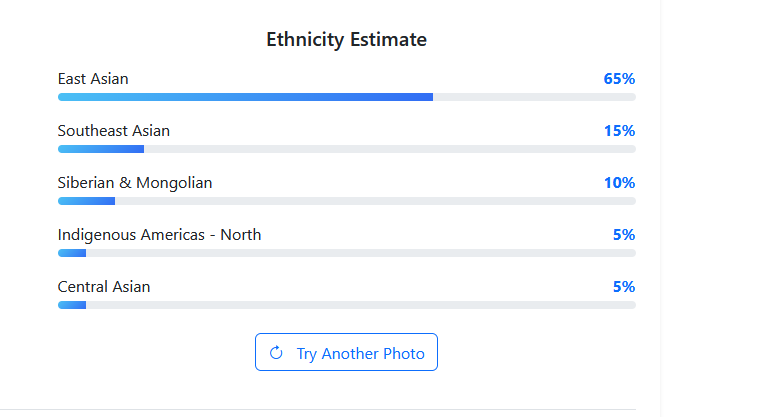Click the Indigenous Americas - North label
This screenshot has height=417, width=768.
tap(159, 234)
